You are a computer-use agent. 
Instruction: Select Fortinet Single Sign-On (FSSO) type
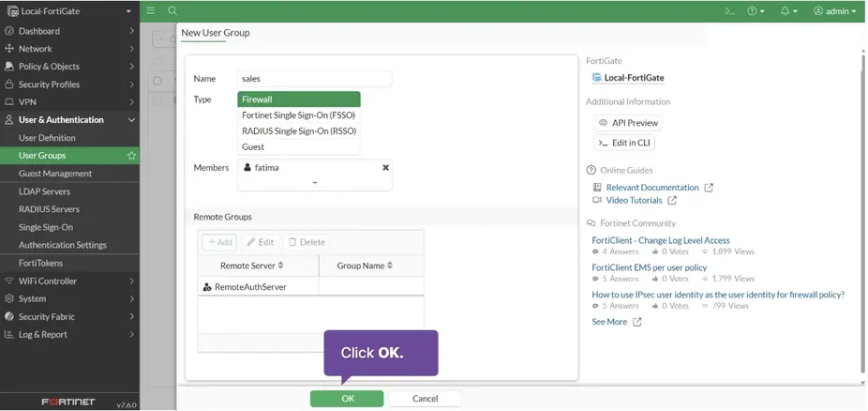(x=299, y=115)
